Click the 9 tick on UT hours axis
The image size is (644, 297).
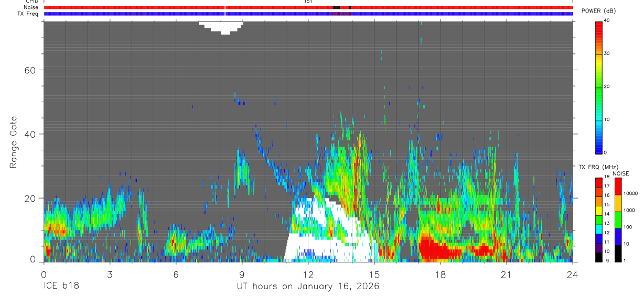(242, 274)
